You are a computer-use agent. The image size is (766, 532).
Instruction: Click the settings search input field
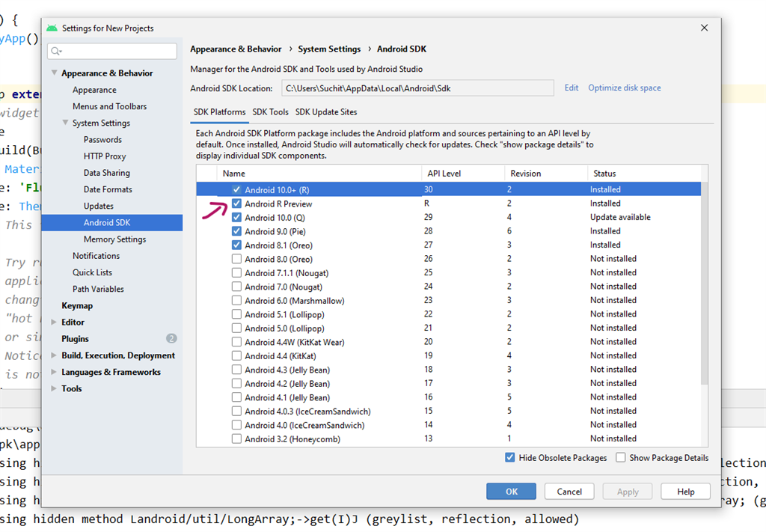(x=112, y=51)
